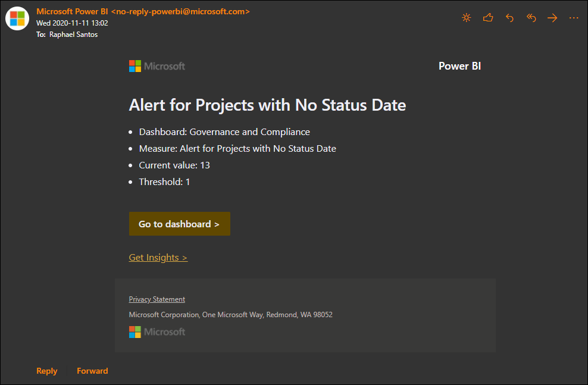Click the Microsoft logo in email header
Viewport: 588px width, 385px height.
pos(157,67)
